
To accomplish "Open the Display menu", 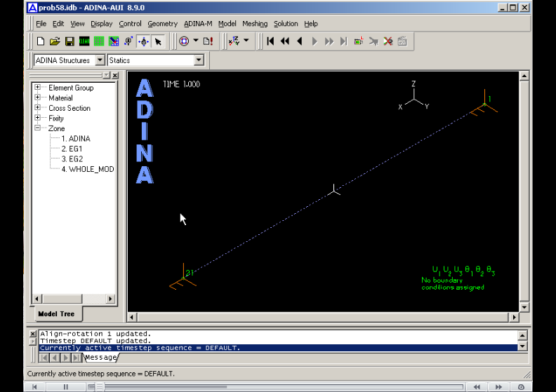I will click(x=101, y=24).
